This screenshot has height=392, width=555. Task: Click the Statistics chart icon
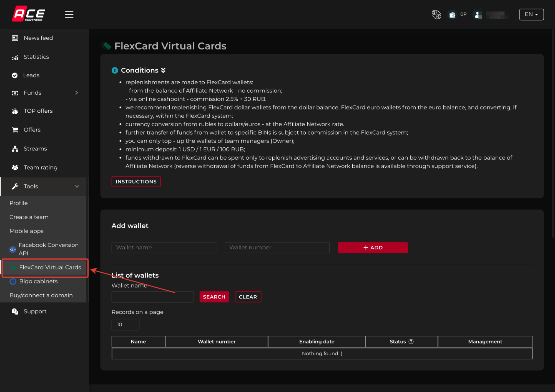click(x=15, y=57)
